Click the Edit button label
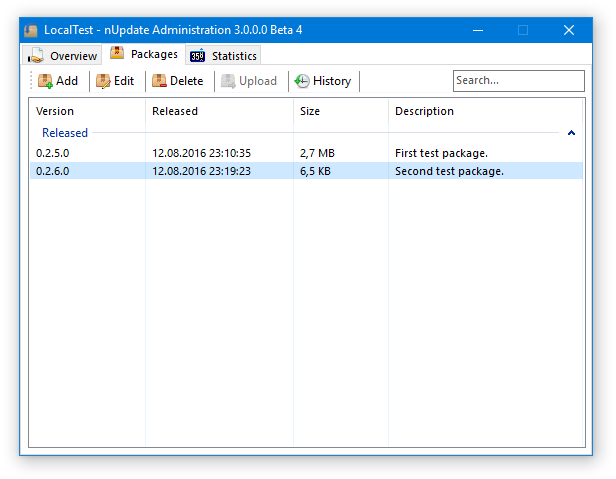Screen dimensions: 616x479 click(124, 81)
